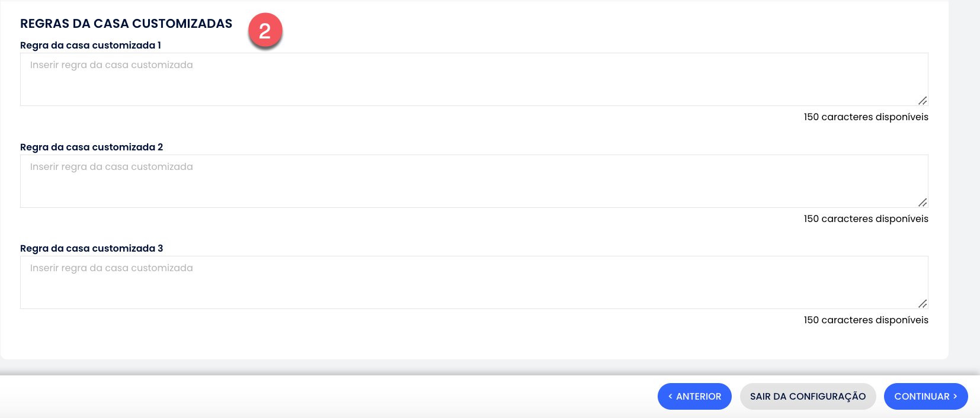Click the resize grip on custom rule 2 textarea
The image size is (980, 418).
(923, 202)
